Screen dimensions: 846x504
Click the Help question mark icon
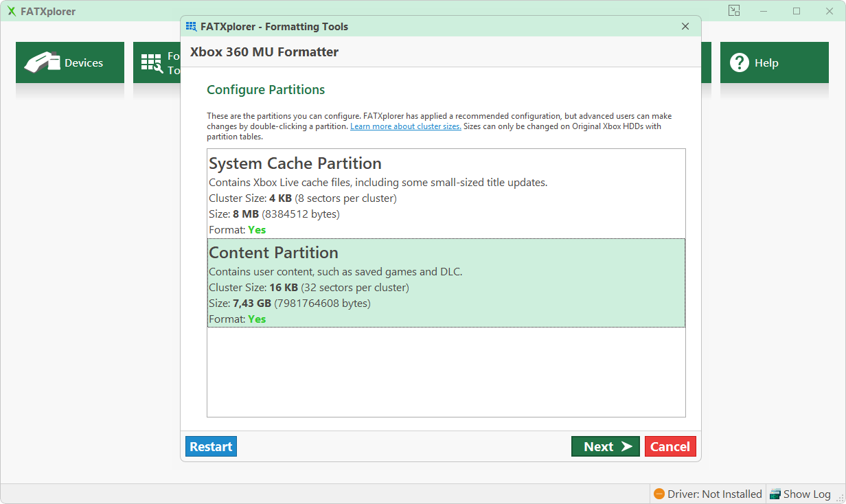tap(739, 62)
